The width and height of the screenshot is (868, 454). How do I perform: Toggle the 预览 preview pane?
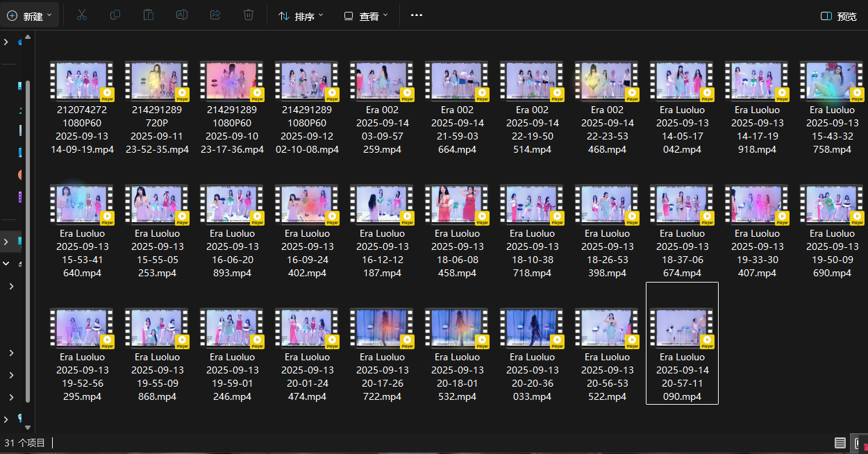[839, 16]
